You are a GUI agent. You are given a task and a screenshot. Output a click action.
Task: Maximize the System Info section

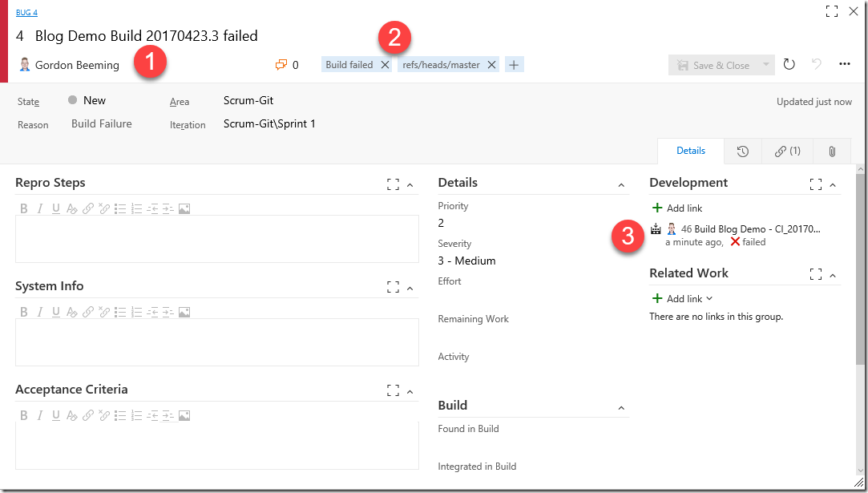pyautogui.click(x=393, y=287)
